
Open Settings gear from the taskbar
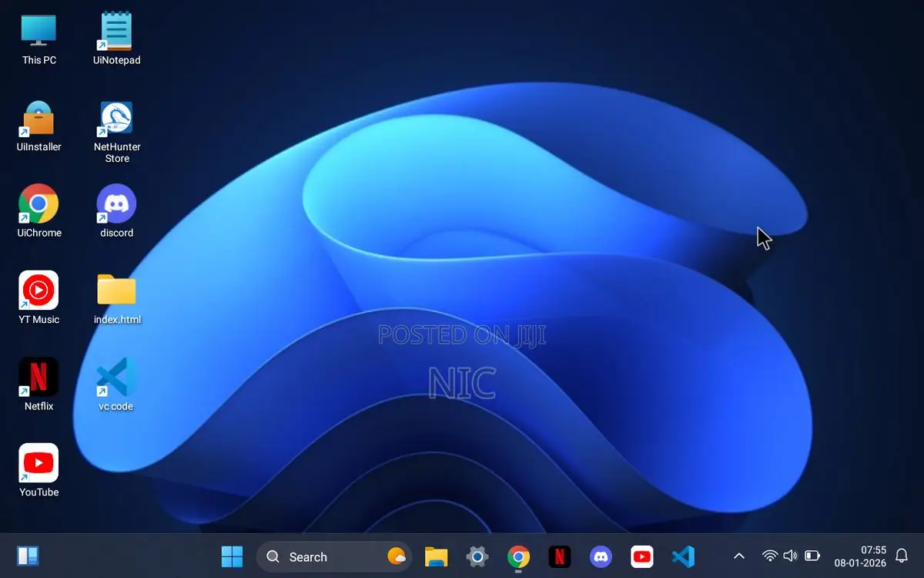pos(477,556)
